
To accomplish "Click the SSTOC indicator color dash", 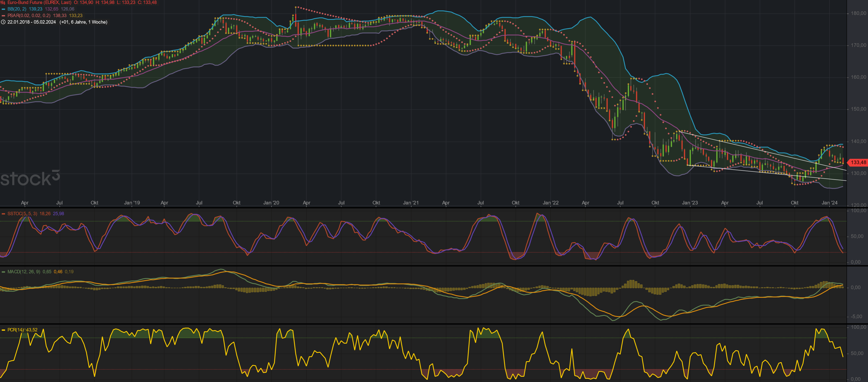I will click(3, 214).
